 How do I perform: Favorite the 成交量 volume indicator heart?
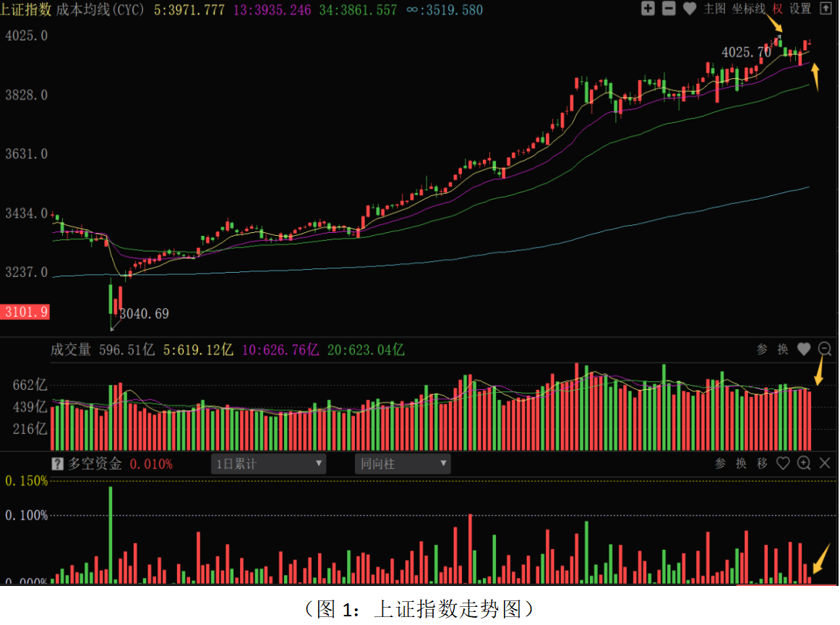click(x=804, y=349)
